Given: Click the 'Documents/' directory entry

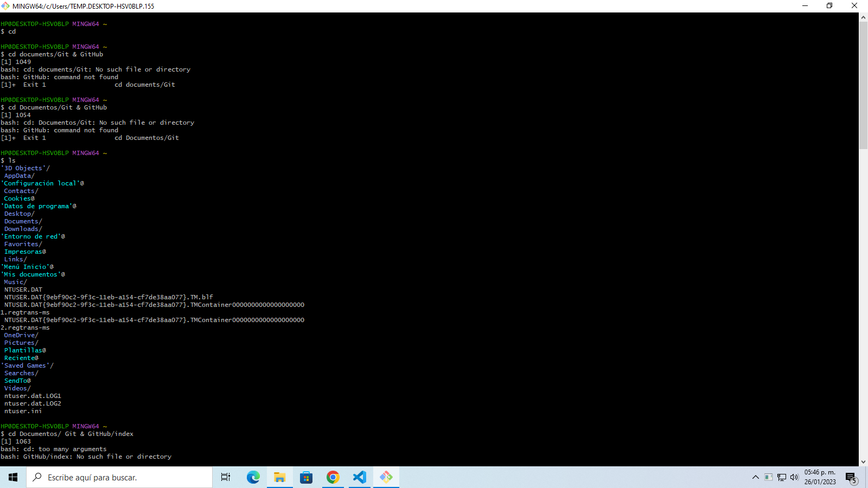Looking at the screenshot, I should (23, 221).
